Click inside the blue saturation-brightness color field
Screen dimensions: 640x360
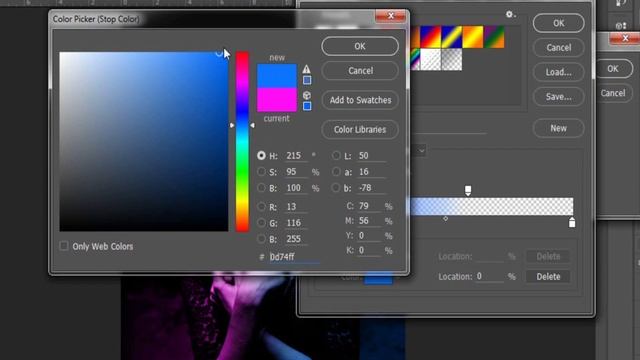pos(144,141)
